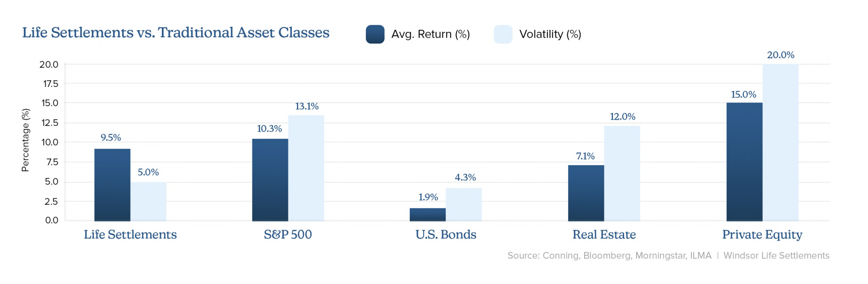This screenshot has height=284, width=868.
Task: Select the Private Equity 20.0% volatility bar
Action: pos(781,142)
